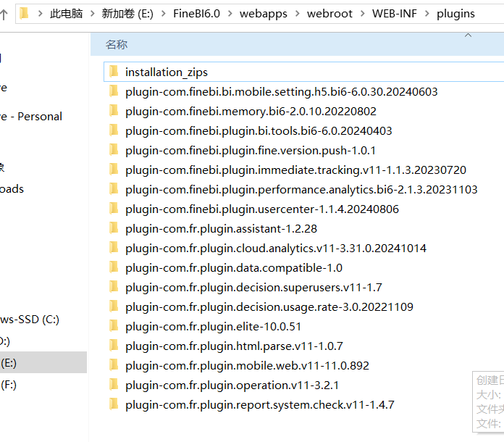Expand chevron after webroot breadcrumb

[362, 14]
